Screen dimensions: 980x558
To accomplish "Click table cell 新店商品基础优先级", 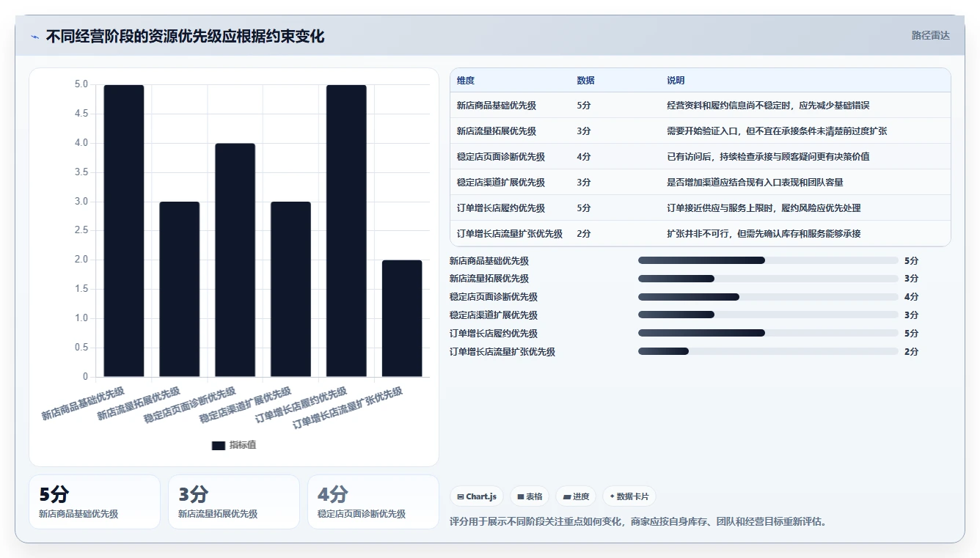I will (x=496, y=106).
